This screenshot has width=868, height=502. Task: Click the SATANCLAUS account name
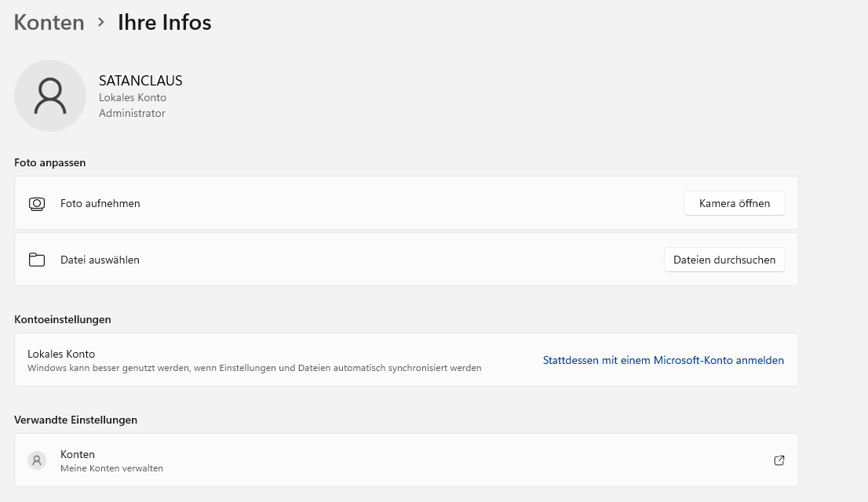(140, 81)
